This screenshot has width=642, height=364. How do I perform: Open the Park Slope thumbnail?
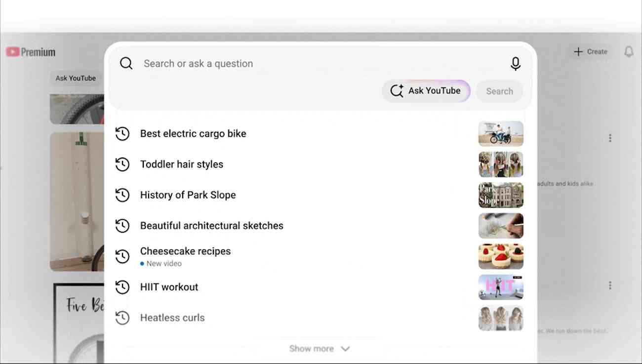coord(501,195)
